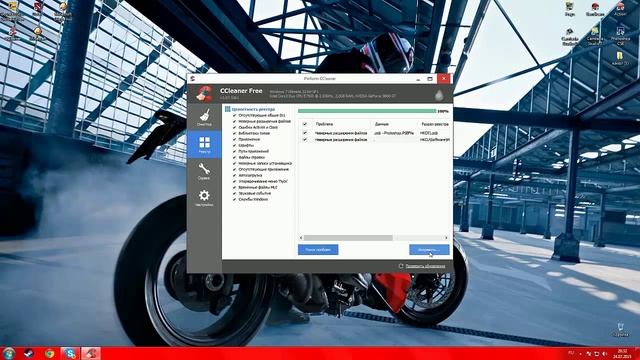Sort results by the Данные column header
The image size is (640, 360).
point(394,124)
